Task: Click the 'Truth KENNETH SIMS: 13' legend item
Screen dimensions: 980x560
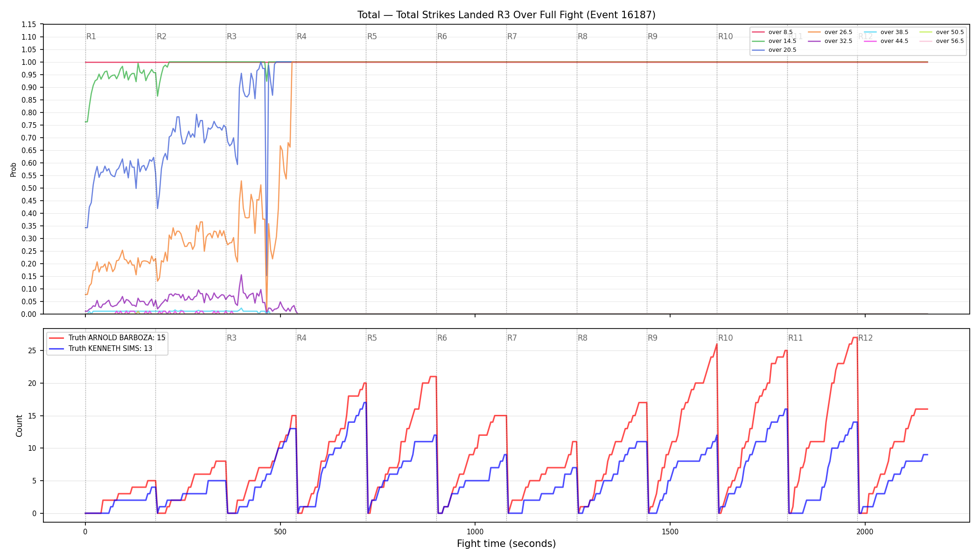Action: point(101,349)
